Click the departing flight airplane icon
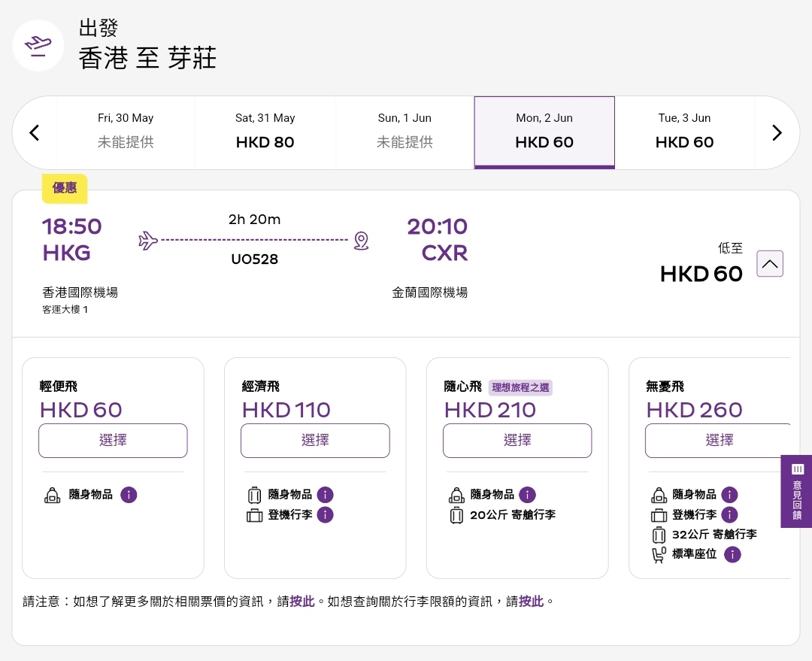 147,241
